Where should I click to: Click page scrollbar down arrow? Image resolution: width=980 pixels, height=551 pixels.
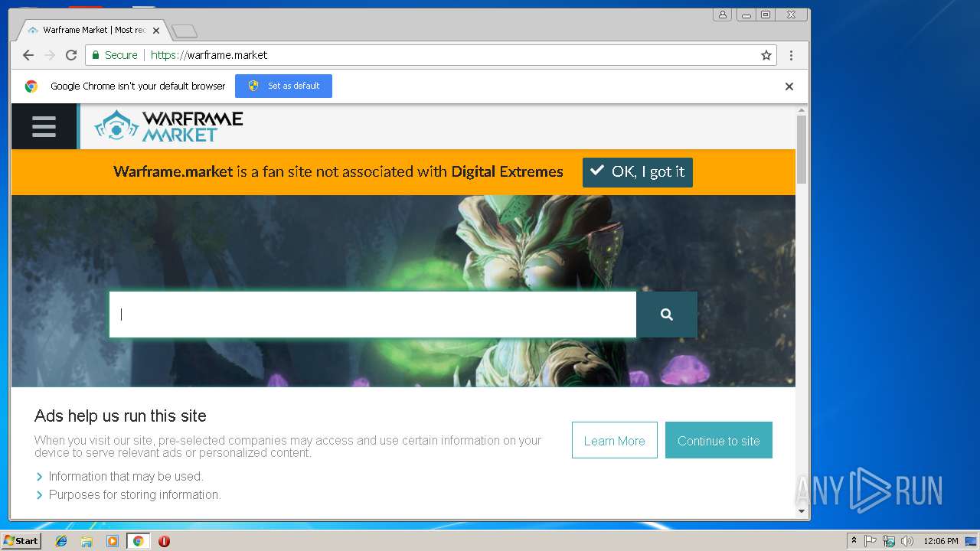pyautogui.click(x=802, y=510)
